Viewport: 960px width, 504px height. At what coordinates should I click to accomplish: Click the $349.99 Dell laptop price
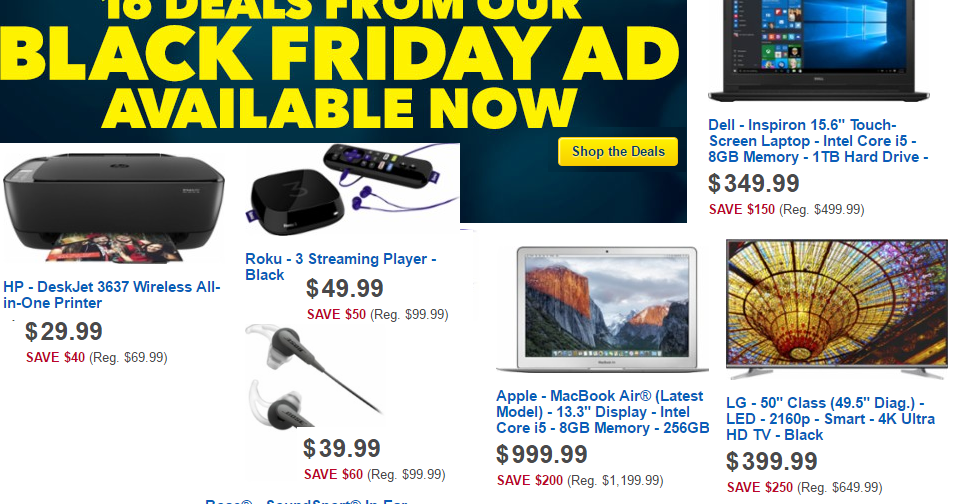pyautogui.click(x=754, y=184)
